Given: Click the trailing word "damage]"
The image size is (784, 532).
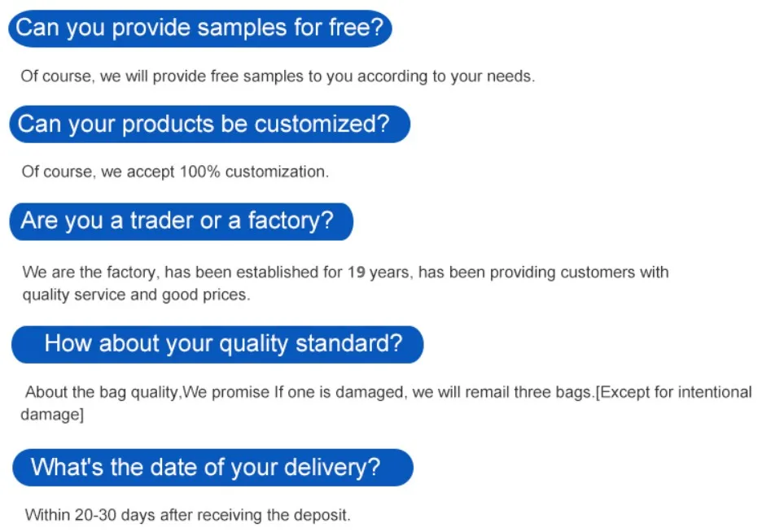Looking at the screenshot, I should (x=52, y=415).
